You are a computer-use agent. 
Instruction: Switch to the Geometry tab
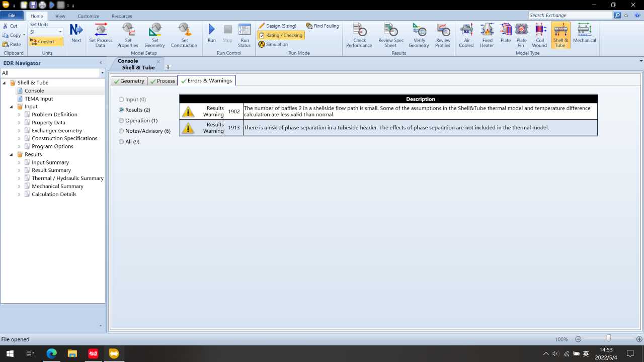point(129,81)
